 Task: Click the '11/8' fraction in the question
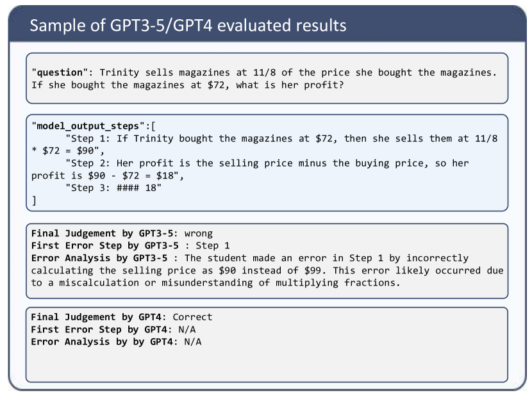(x=264, y=72)
